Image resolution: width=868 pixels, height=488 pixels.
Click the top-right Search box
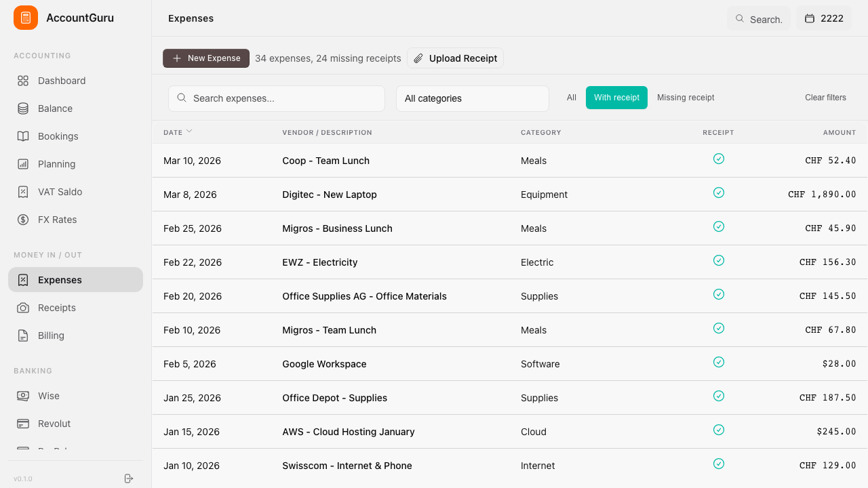click(x=758, y=19)
